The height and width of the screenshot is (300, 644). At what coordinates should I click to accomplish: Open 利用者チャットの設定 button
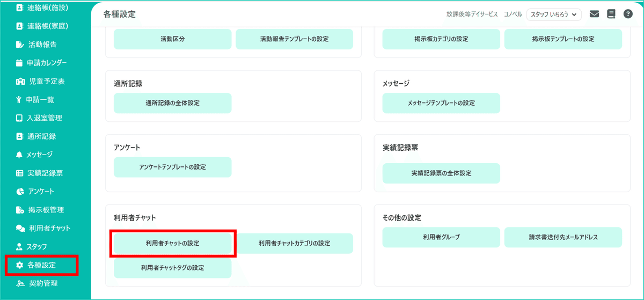point(172,244)
